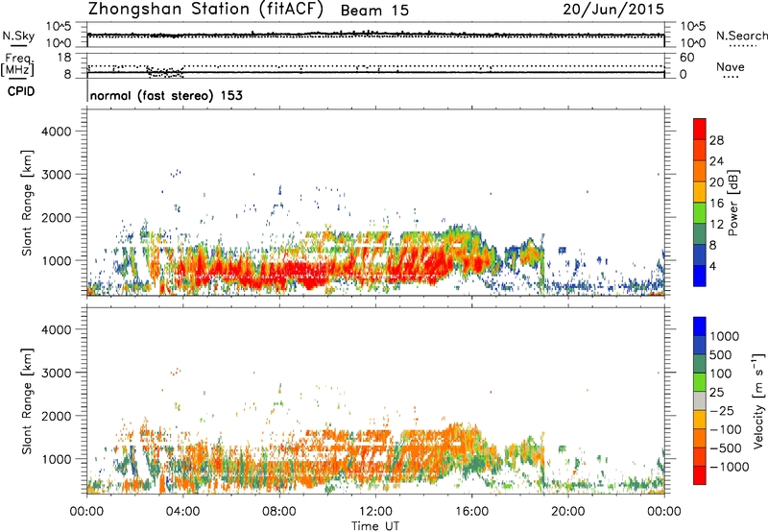The image size is (768, 532).
Task: Click the '28' power colorbar value
Action: pyautogui.click(x=716, y=140)
